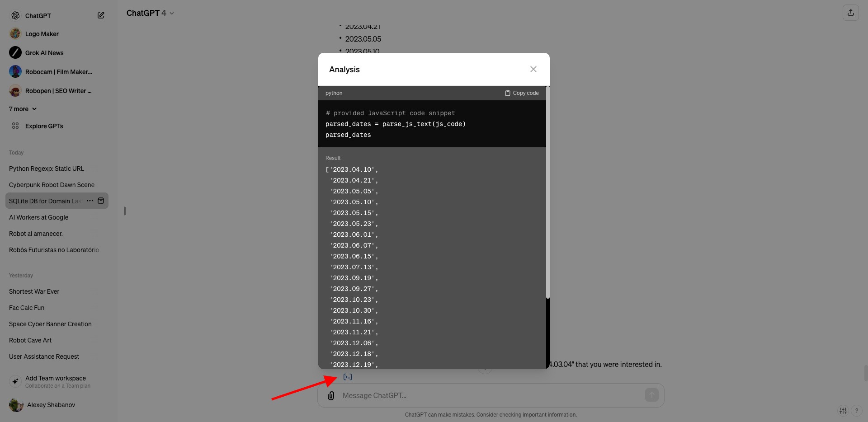
Task: Close the Analysis dialog
Action: [533, 69]
